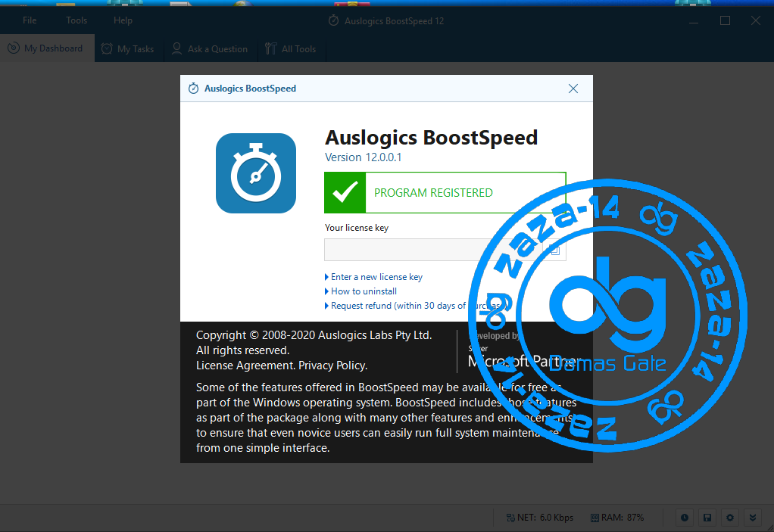This screenshot has width=774, height=532.
Task: Click the network icon in status bar
Action: (x=510, y=518)
